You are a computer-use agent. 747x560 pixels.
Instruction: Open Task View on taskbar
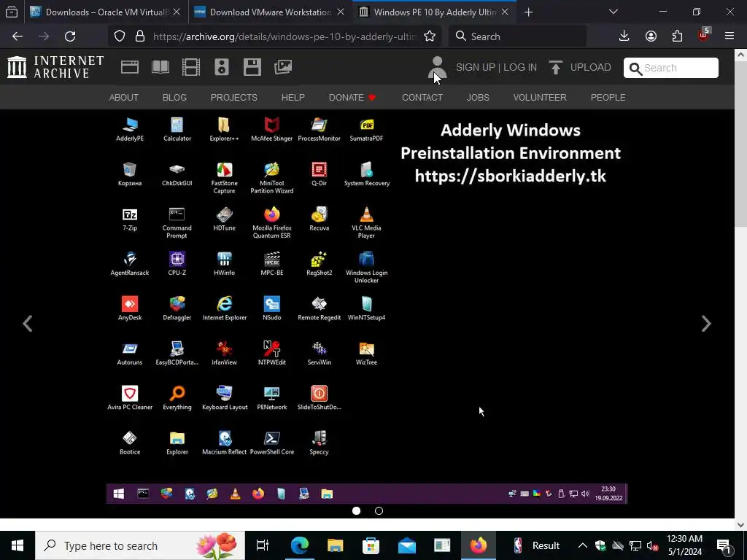coord(263,545)
